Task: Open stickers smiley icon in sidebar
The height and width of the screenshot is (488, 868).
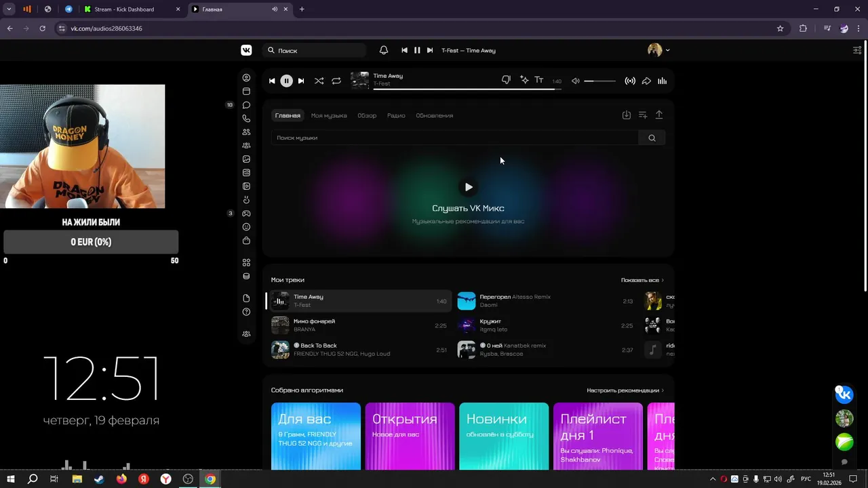Action: point(246,227)
